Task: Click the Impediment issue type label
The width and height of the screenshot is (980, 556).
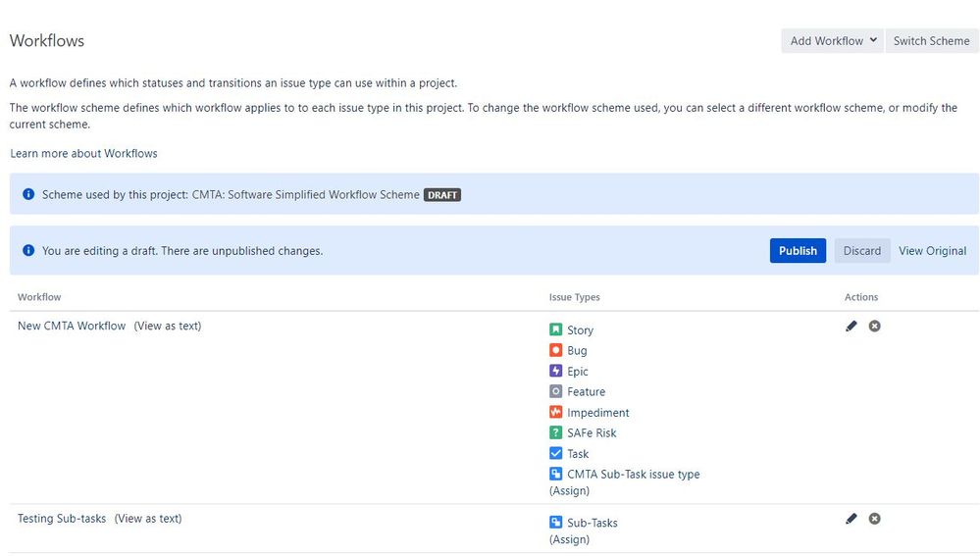Action: [x=598, y=412]
